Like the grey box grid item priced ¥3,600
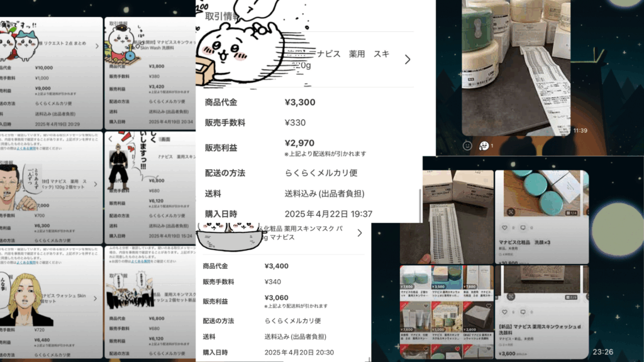 pos(488,306)
